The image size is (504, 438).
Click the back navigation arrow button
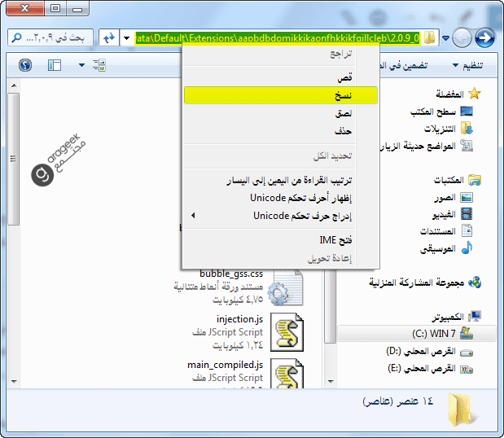[x=484, y=37]
